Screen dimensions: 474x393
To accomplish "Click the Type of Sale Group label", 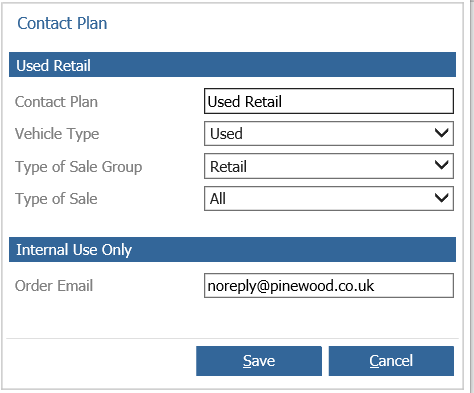I will 79,167.
